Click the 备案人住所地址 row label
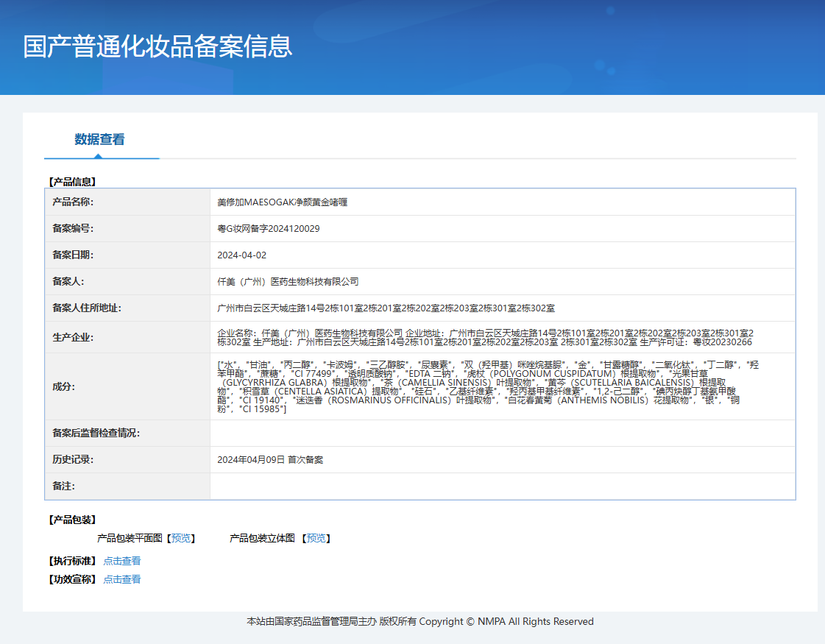Viewport: 825px width, 644px height. [87, 308]
